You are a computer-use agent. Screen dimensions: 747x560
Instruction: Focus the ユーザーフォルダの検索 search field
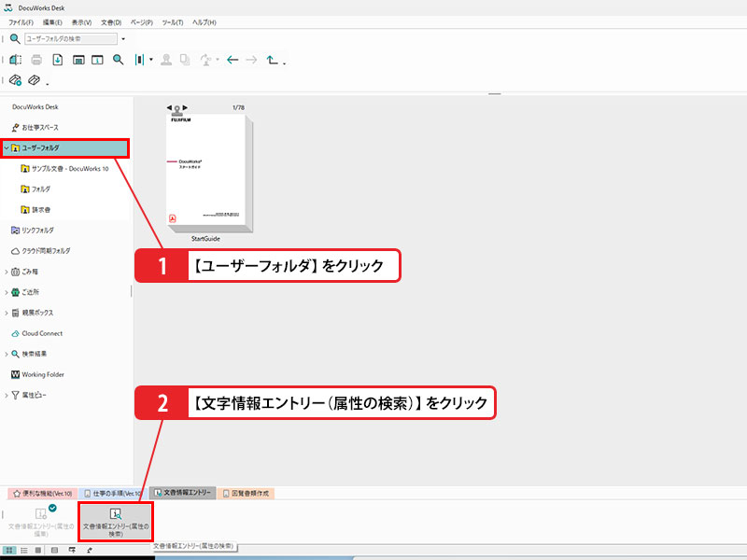[71, 38]
